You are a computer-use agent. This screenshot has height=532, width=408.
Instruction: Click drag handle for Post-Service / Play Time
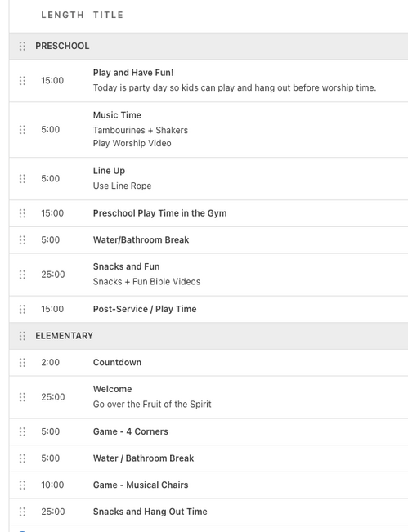22,309
